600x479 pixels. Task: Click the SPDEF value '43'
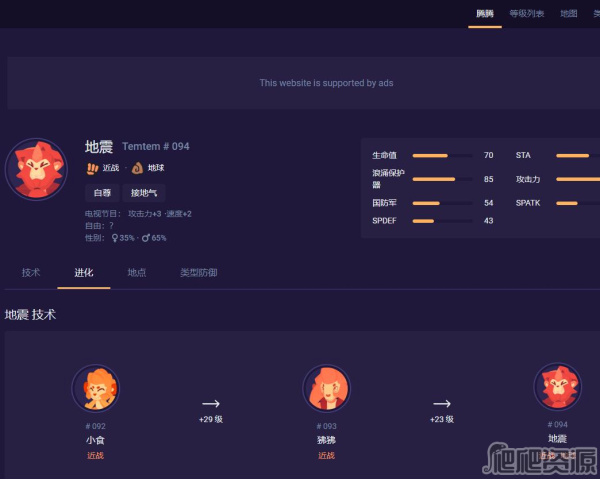(x=488, y=221)
